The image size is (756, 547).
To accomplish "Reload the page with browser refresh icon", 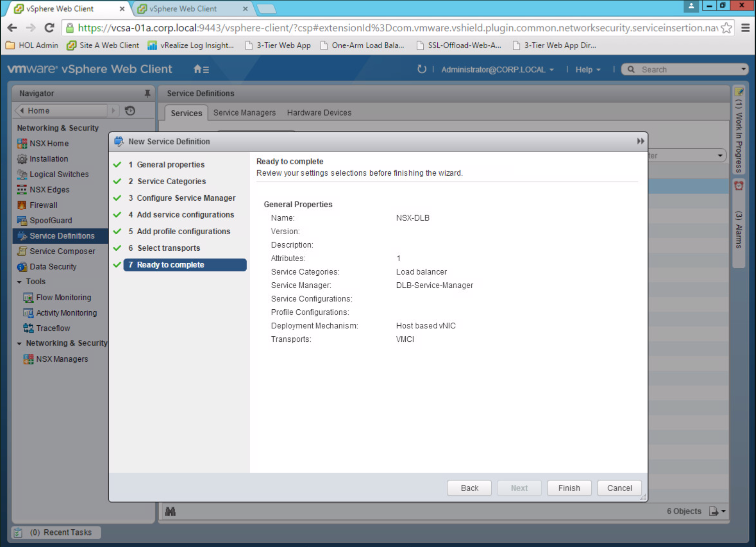I will point(49,28).
